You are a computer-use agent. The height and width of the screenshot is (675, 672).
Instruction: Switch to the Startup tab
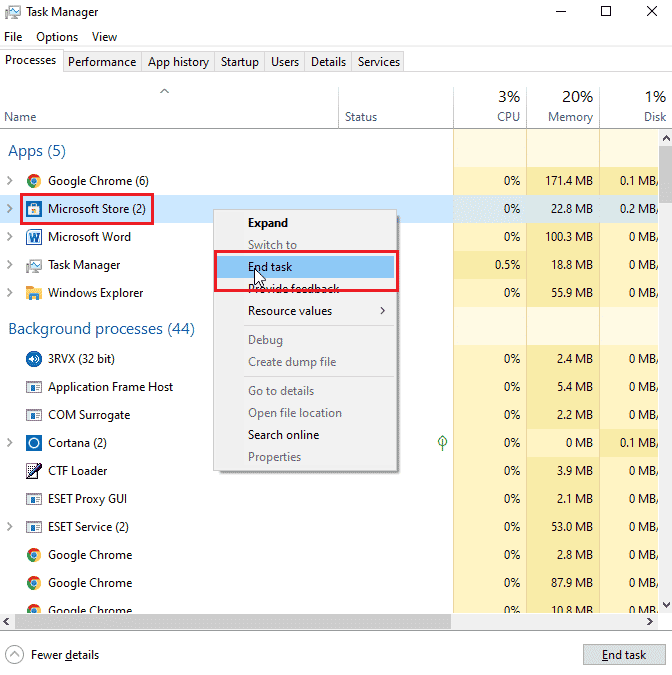click(239, 62)
